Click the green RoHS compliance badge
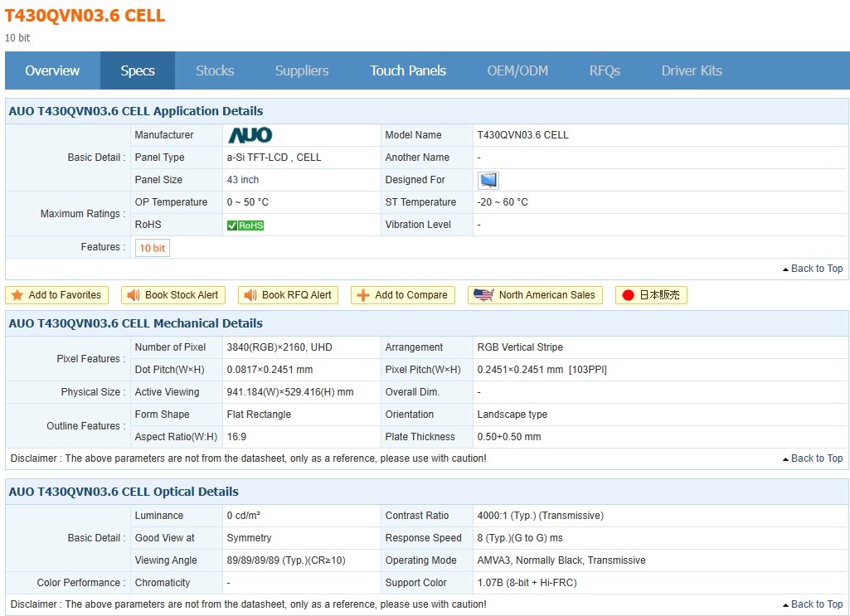The height and width of the screenshot is (616, 850). click(245, 225)
